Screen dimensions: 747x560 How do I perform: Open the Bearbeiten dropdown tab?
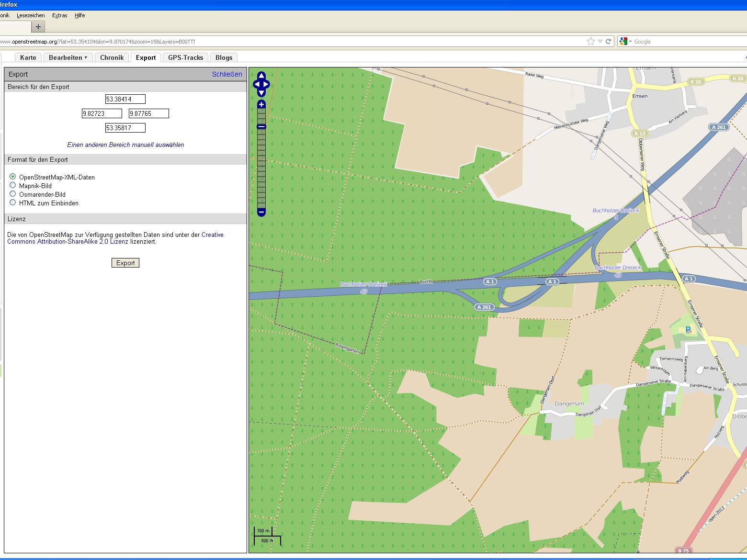[x=68, y=57]
